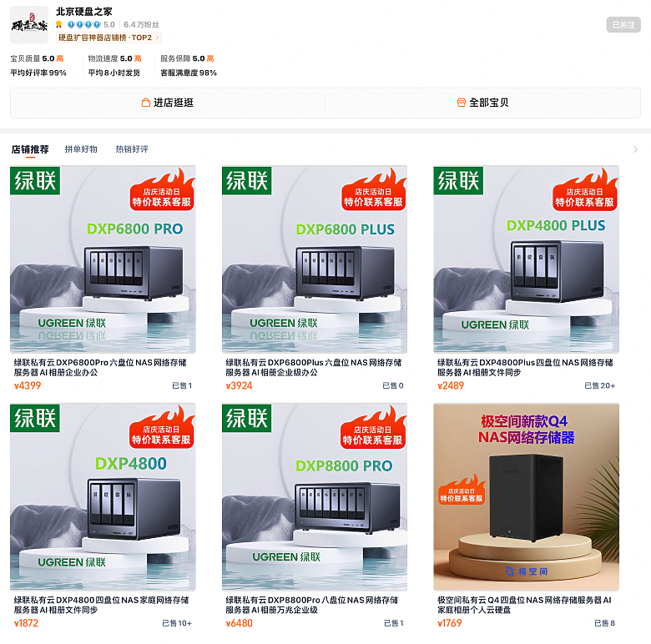
Task: Click the ¥1769 price of 极空间 Q4
Action: [x=450, y=623]
